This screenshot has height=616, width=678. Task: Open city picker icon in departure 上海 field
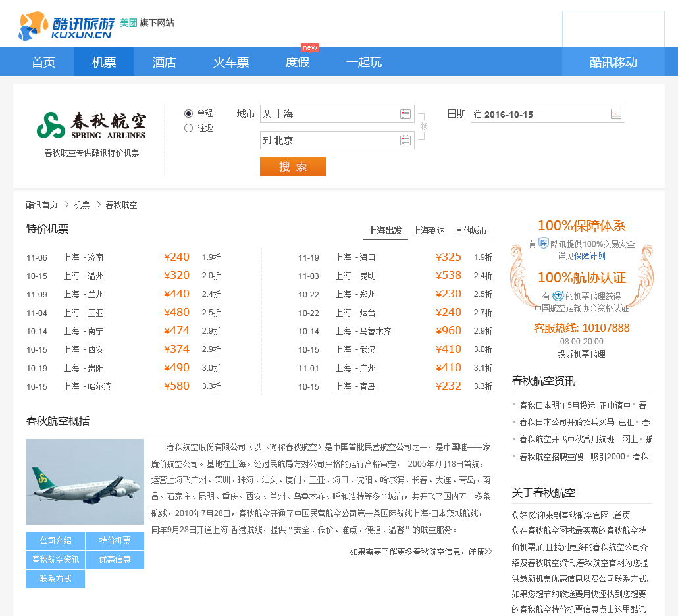point(405,114)
